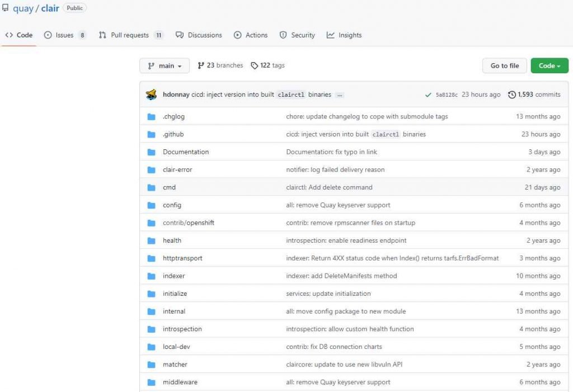The image size is (573, 392).
Task: Open the main branch dropdown
Action: click(165, 66)
